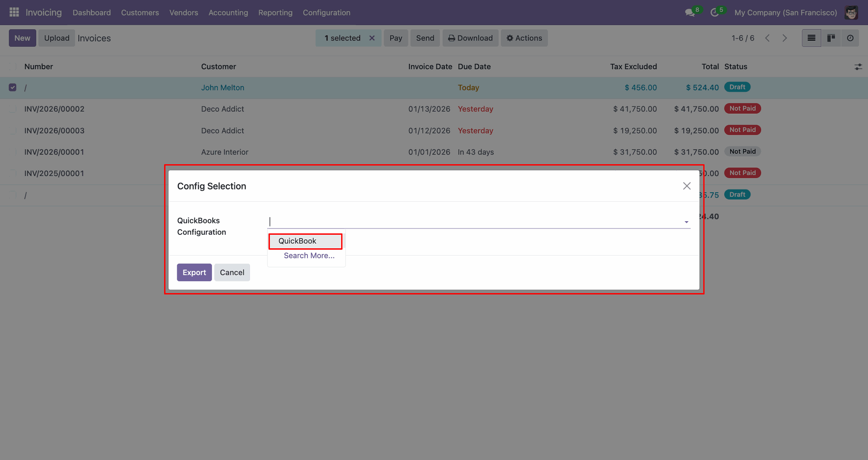Viewport: 868px width, 460px height.
Task: Open the activities clock icon
Action: (x=715, y=13)
